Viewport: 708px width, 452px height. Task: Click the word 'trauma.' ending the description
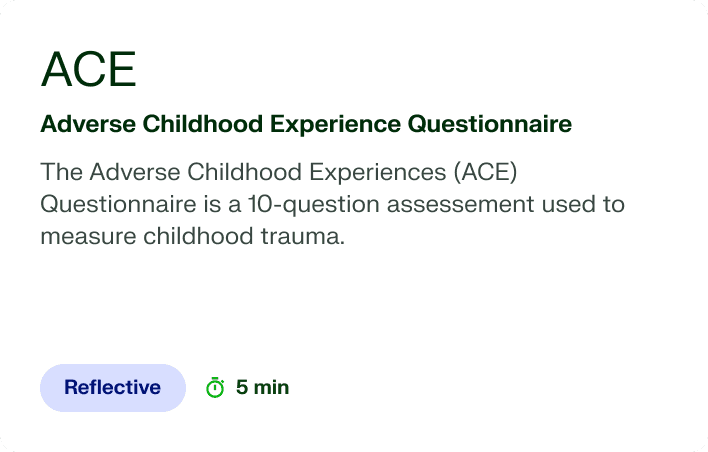tap(303, 236)
